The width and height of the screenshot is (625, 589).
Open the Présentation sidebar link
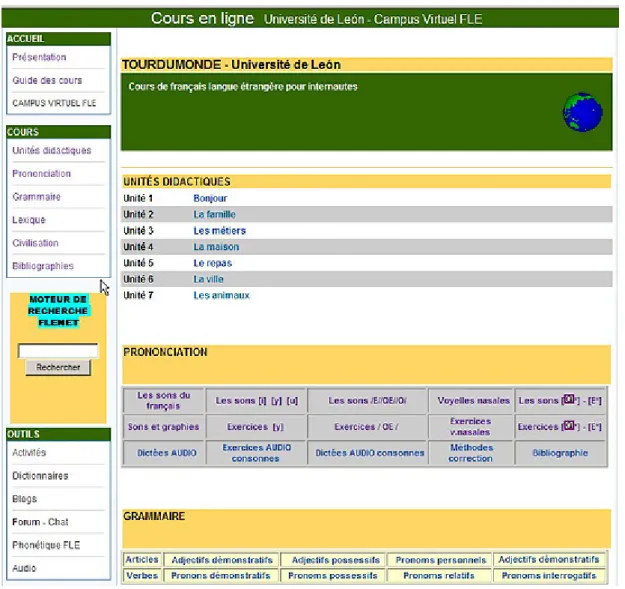tap(39, 57)
